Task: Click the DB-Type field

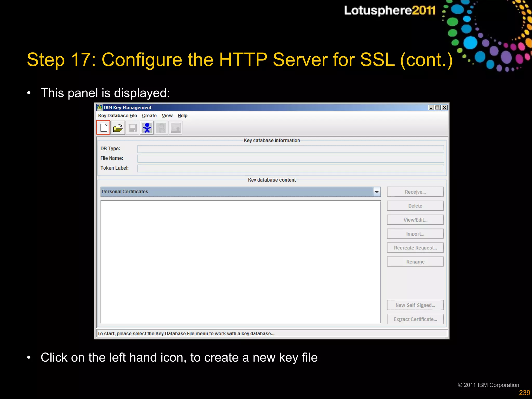Action: pyautogui.click(x=290, y=149)
